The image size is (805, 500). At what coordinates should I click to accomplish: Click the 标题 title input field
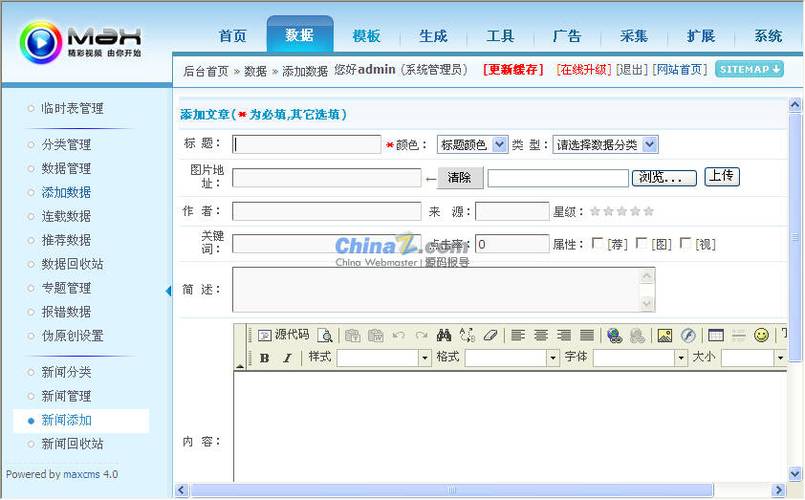click(x=306, y=144)
